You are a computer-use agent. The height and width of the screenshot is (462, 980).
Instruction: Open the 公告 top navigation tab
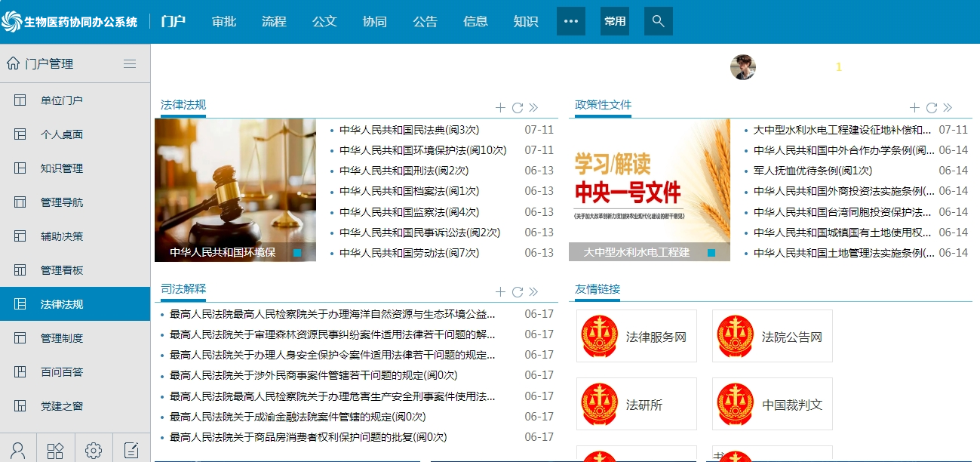(x=425, y=22)
